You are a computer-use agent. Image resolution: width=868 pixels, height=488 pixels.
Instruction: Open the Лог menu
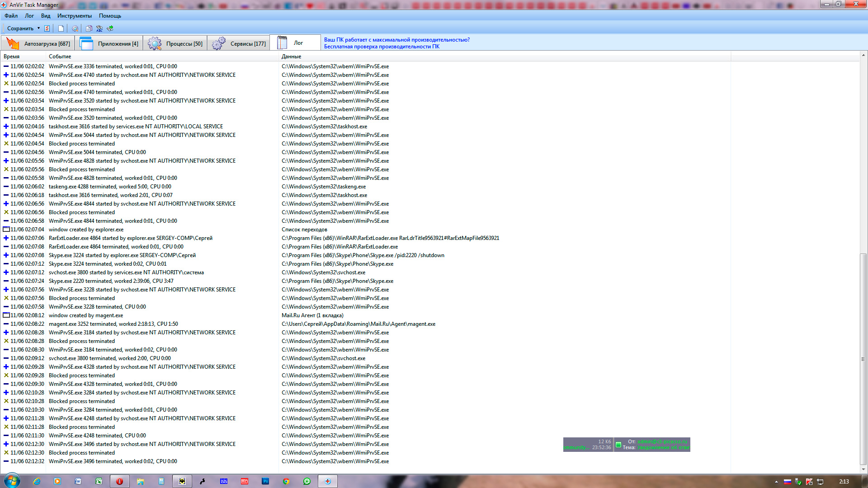29,16
